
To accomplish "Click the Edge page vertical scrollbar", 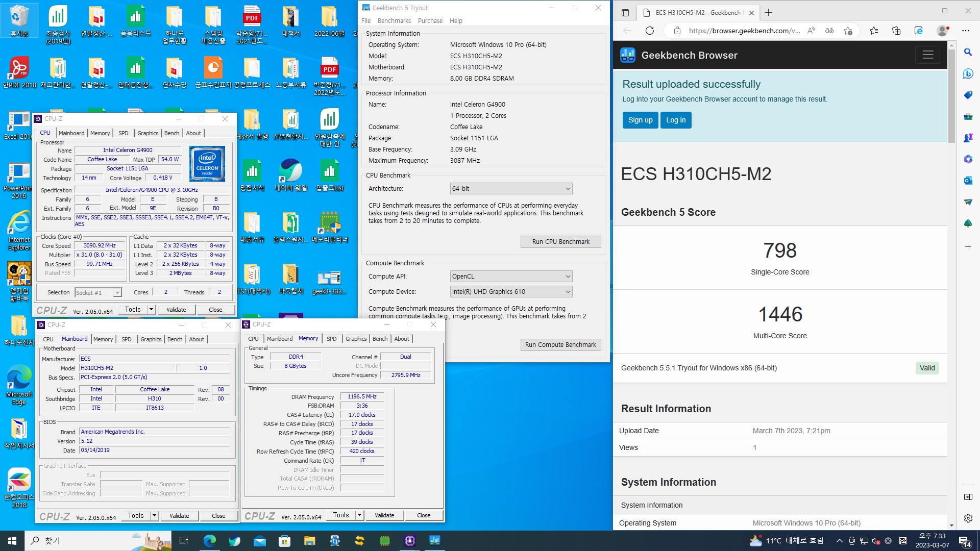I will click(x=951, y=96).
